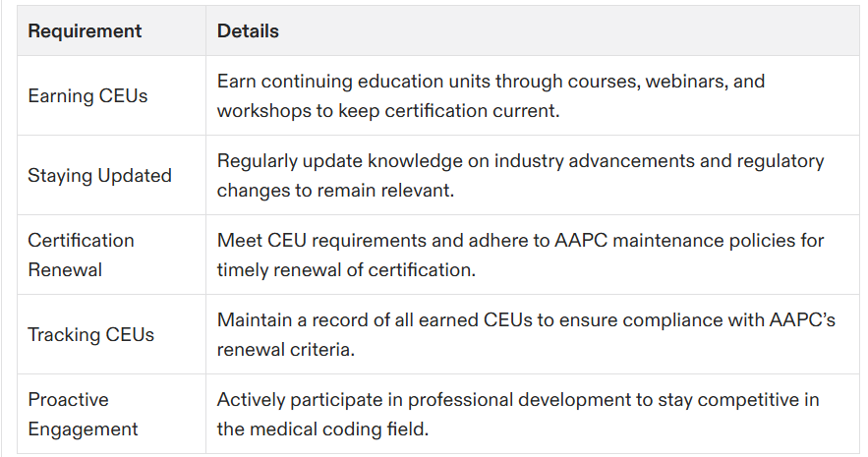Click the text 'Regularly update knowledge on industry'
The width and height of the screenshot is (868, 457).
click(x=391, y=161)
